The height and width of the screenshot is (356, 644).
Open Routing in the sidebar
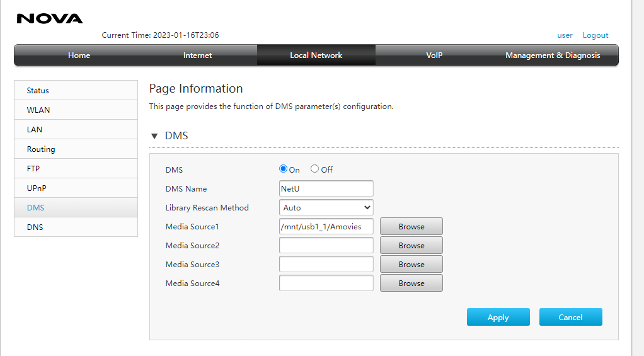coord(76,149)
